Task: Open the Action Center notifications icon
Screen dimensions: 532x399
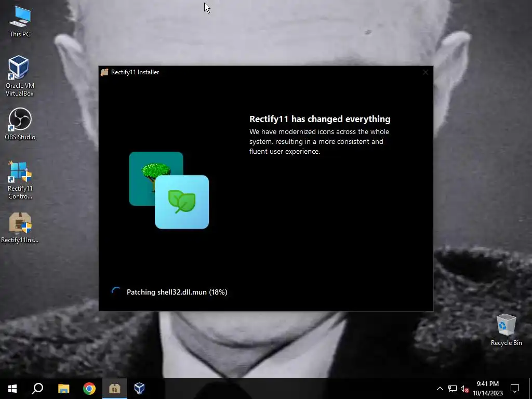Action: [515, 389]
